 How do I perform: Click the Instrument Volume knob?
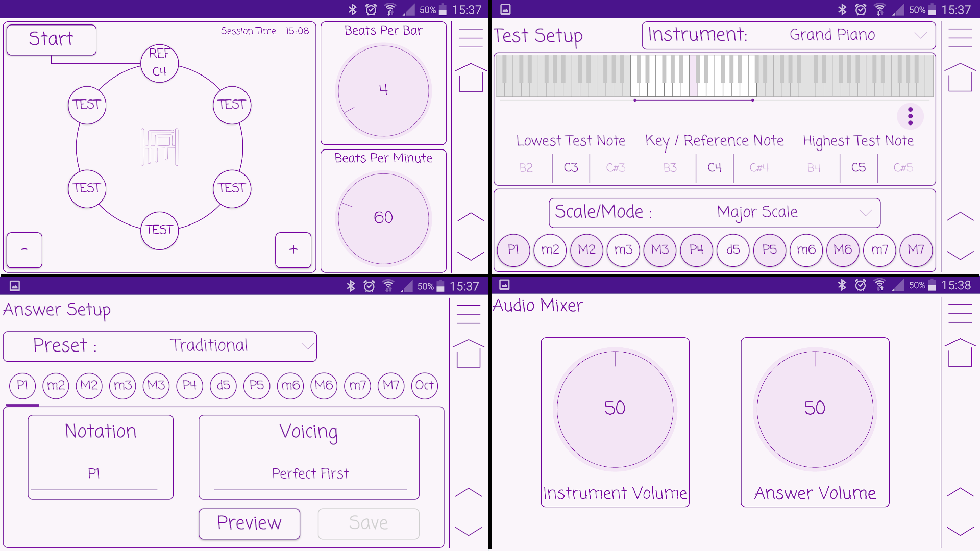click(615, 408)
